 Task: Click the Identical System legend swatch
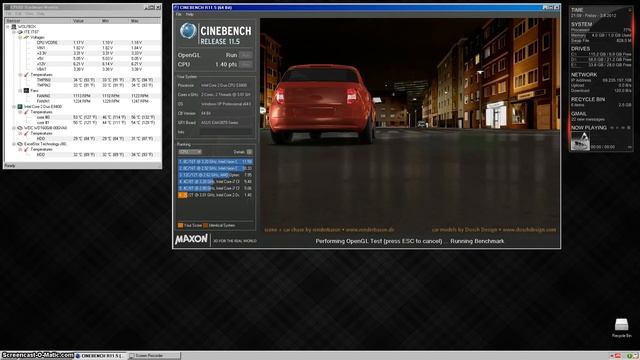(205, 225)
